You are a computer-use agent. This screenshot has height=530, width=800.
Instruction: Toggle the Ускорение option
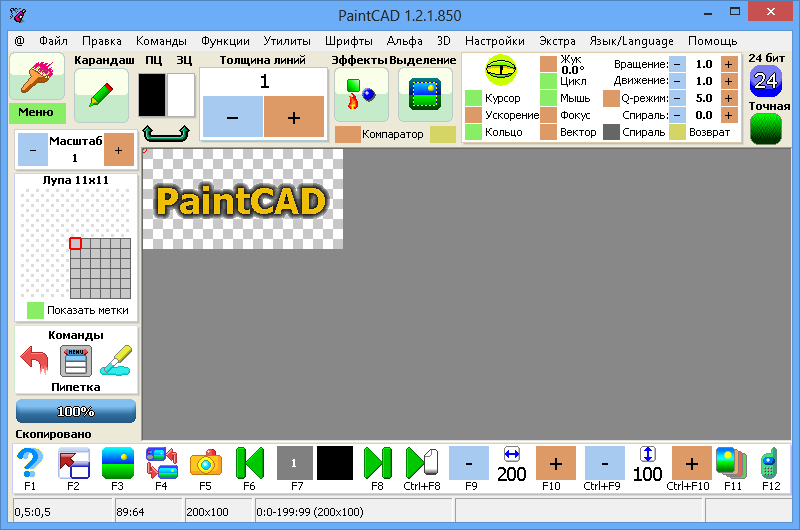[x=473, y=115]
